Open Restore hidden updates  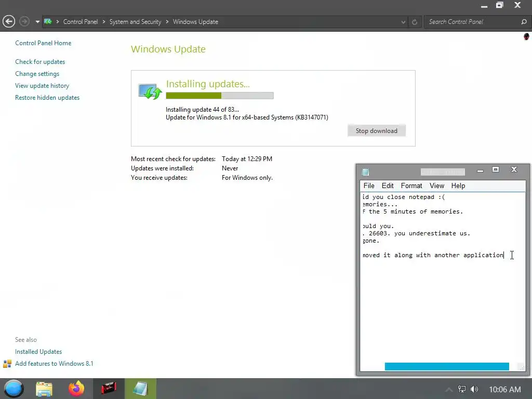pyautogui.click(x=47, y=97)
